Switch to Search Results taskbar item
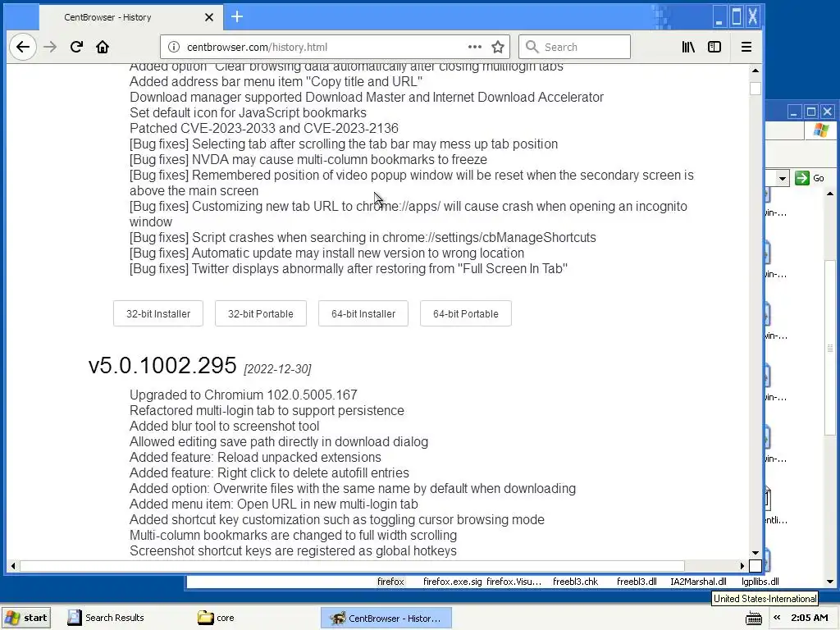840x630 pixels. click(x=106, y=618)
